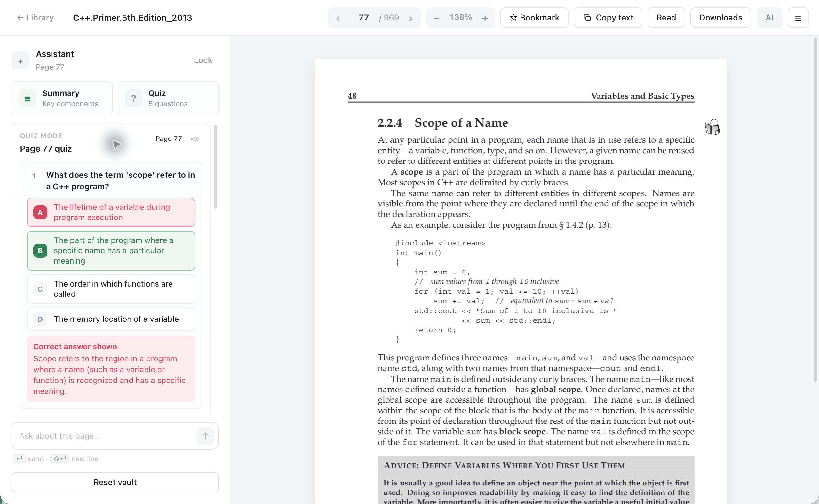Click the 'Page 77' label in quiz
Screen dimensions: 819x504
pos(169,139)
